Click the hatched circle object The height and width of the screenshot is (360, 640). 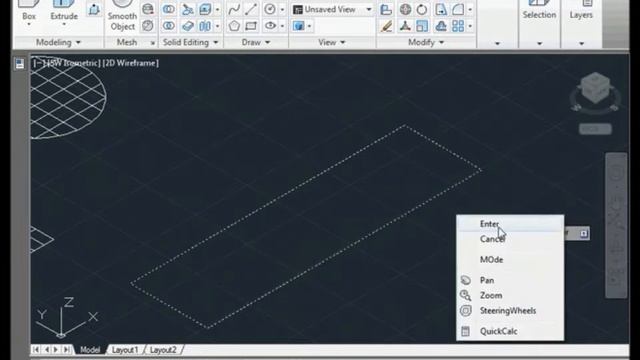[68, 98]
